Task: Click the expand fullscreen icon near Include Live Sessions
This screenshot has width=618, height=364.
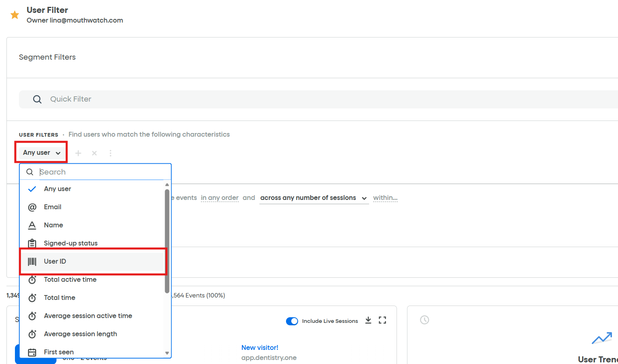Action: [382, 320]
